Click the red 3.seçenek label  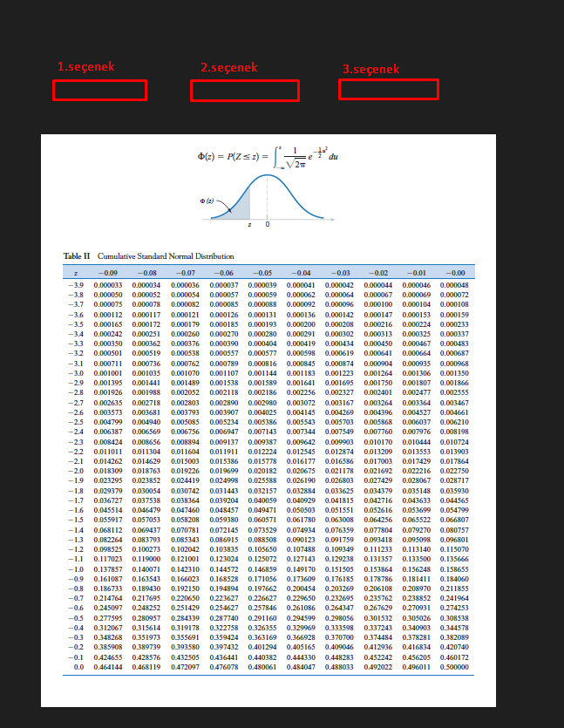370,69
